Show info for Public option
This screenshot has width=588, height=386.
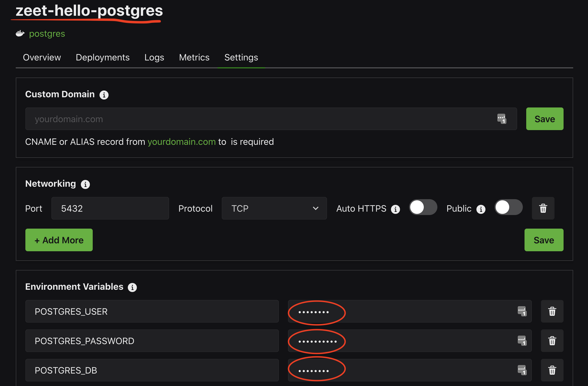pos(481,209)
